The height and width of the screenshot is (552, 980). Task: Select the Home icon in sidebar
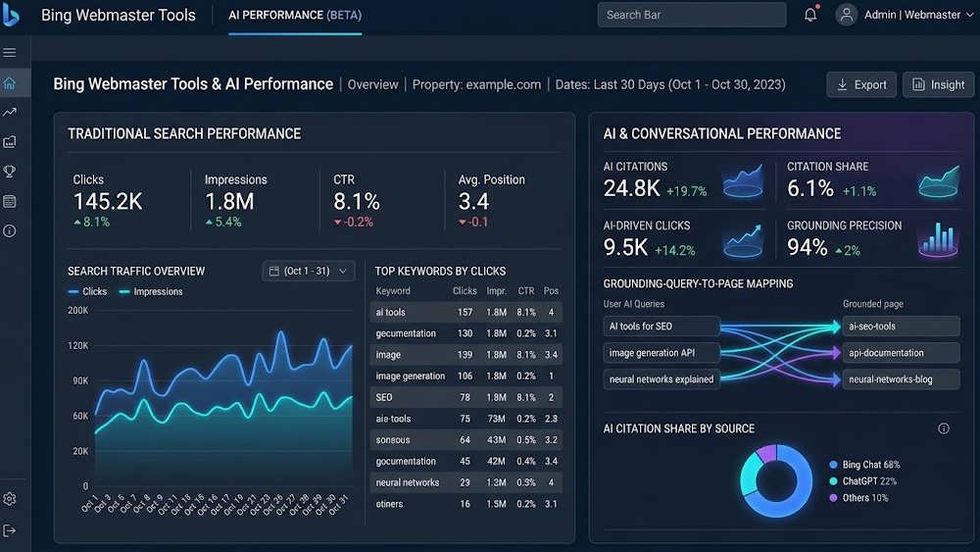coord(10,83)
